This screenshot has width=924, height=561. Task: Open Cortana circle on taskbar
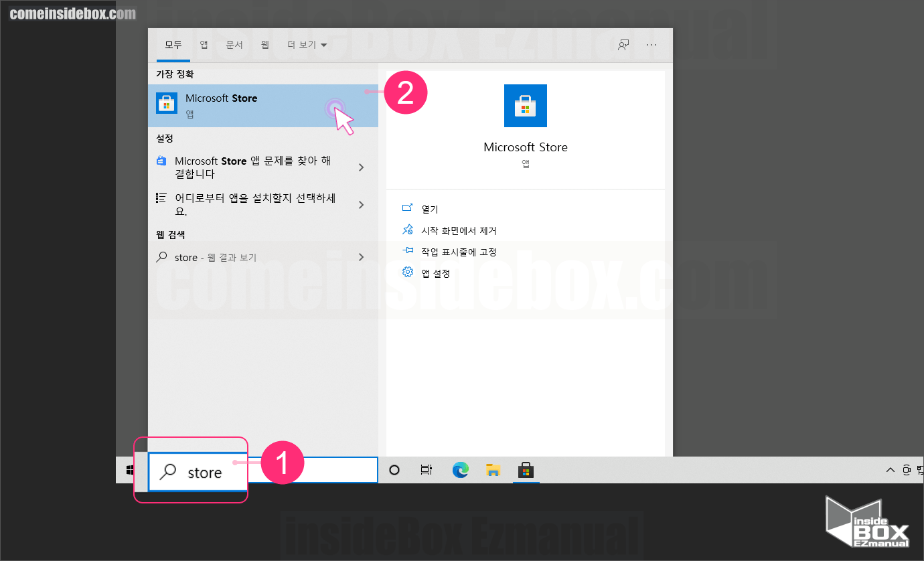[x=394, y=470]
